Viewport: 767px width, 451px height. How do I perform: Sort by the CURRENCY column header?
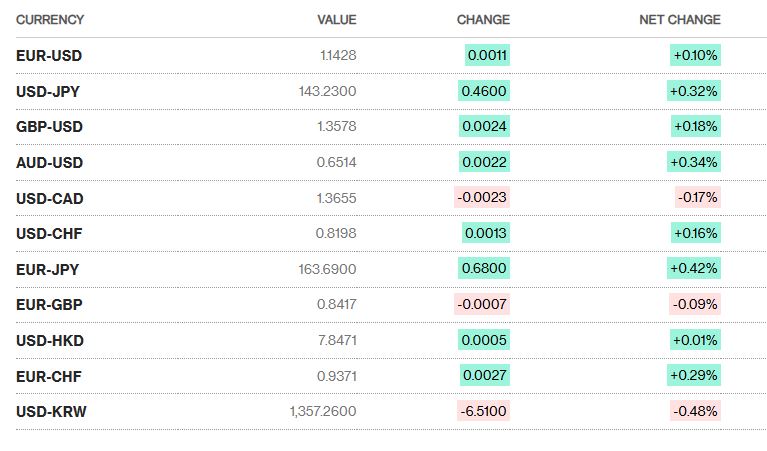pyautogui.click(x=50, y=20)
